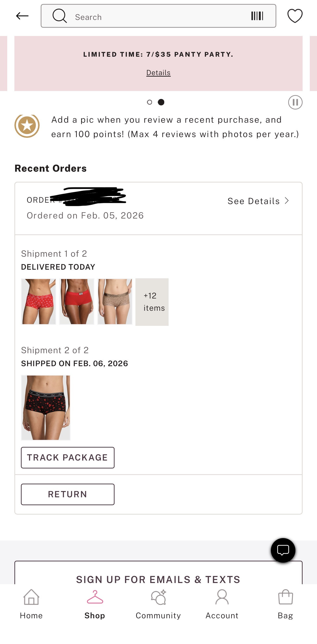The width and height of the screenshot is (317, 644).
Task: Click the search magnifier icon
Action: coord(60,16)
